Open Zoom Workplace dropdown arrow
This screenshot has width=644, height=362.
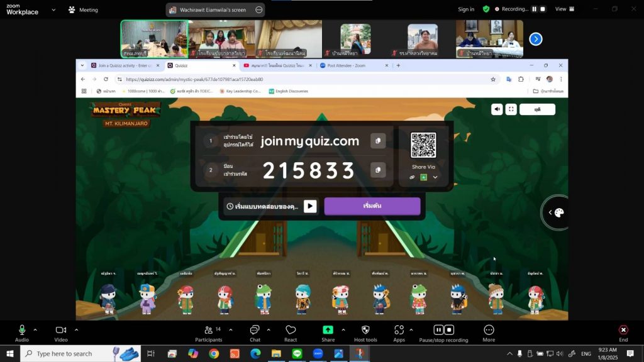[x=53, y=10]
